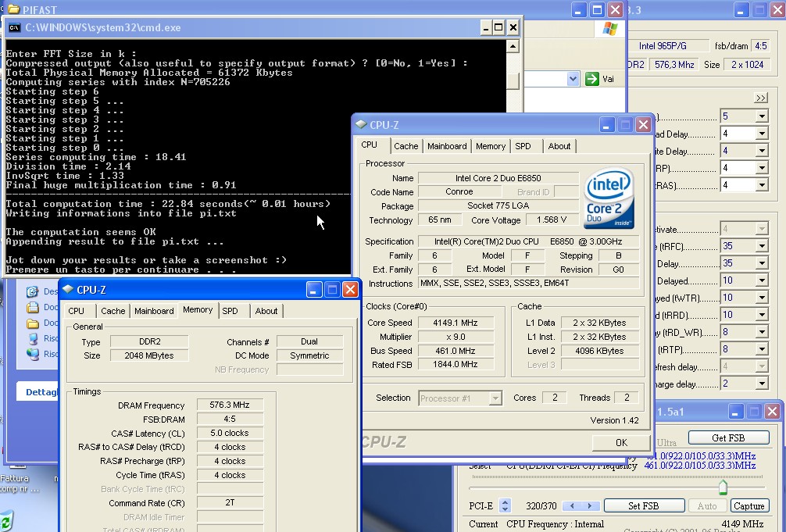The width and height of the screenshot is (786, 532).
Task: Switch to Memory tab in CPU-Z processor window
Action: [490, 146]
